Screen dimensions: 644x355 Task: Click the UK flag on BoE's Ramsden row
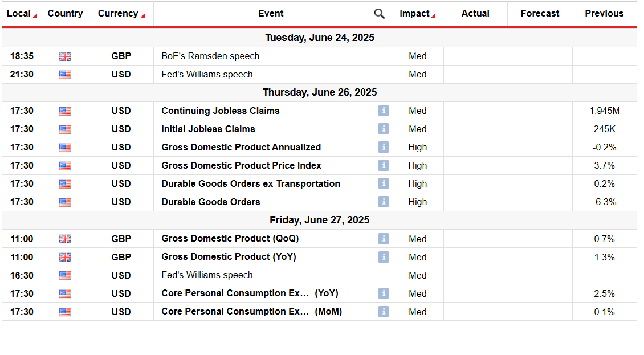(65, 56)
